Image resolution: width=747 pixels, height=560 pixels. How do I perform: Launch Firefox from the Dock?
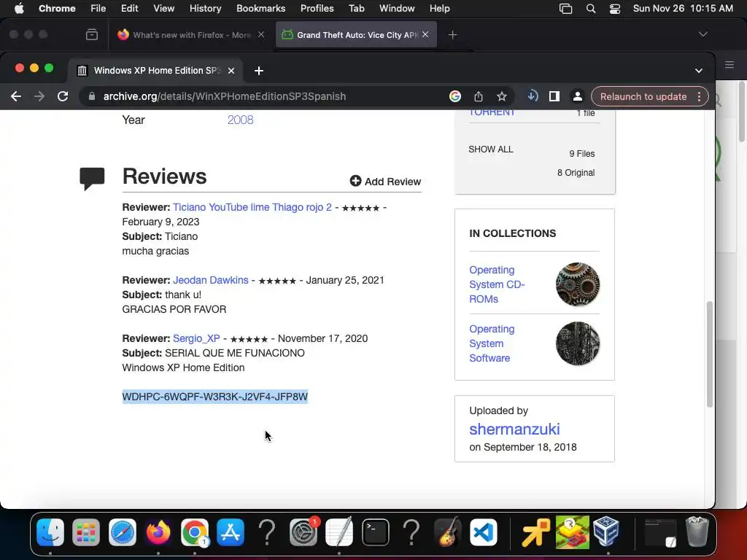pyautogui.click(x=158, y=532)
